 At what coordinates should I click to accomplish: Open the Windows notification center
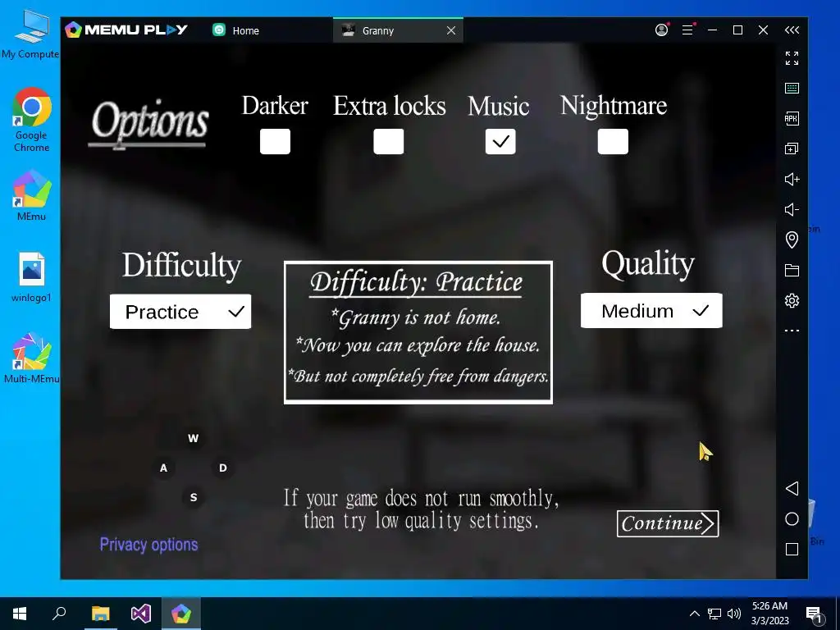[815, 614]
